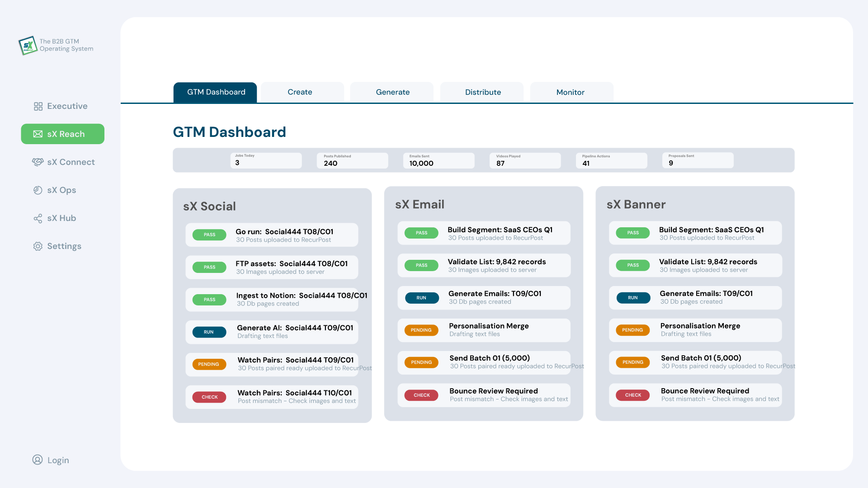This screenshot has width=868, height=488.
Task: Open Executive grid icon in sidebar
Action: pyautogui.click(x=38, y=106)
